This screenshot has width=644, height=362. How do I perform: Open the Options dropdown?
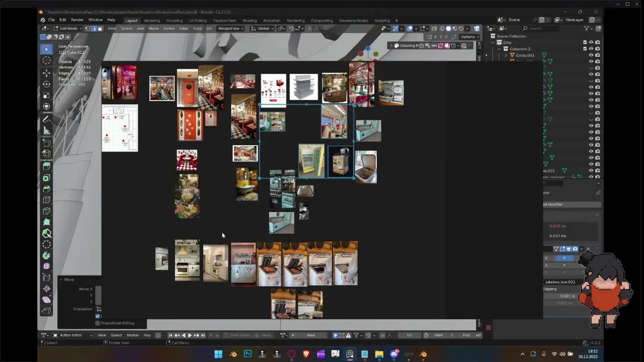point(469,37)
